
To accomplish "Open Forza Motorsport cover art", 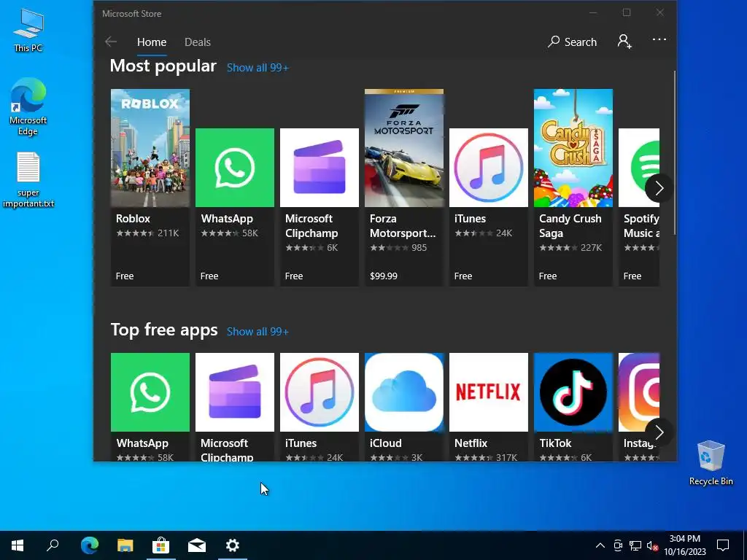I will coord(404,147).
